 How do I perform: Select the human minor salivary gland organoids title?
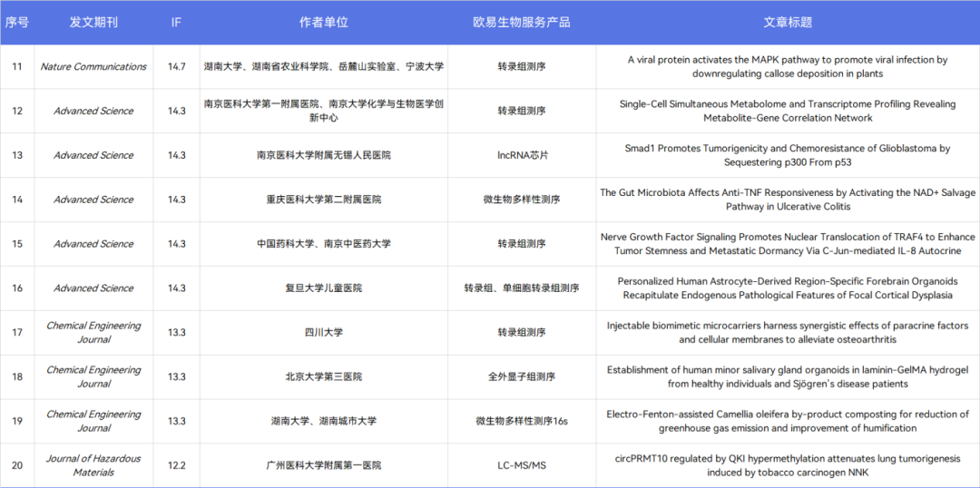pyautogui.click(x=788, y=377)
